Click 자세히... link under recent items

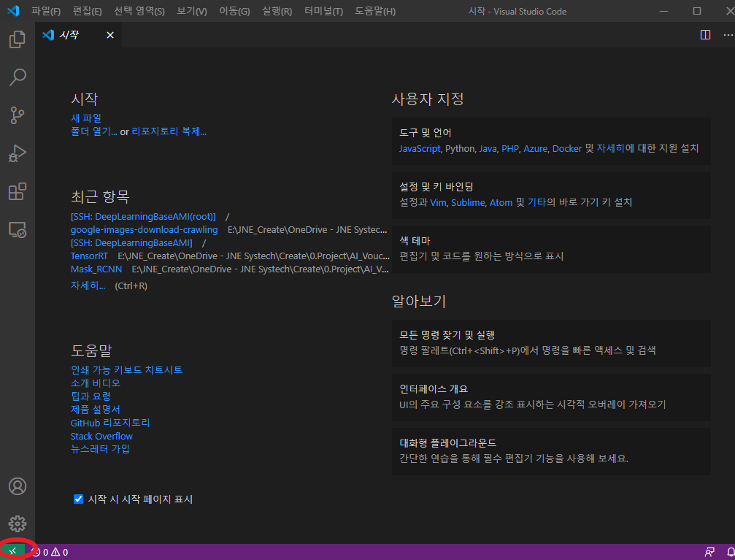[88, 285]
